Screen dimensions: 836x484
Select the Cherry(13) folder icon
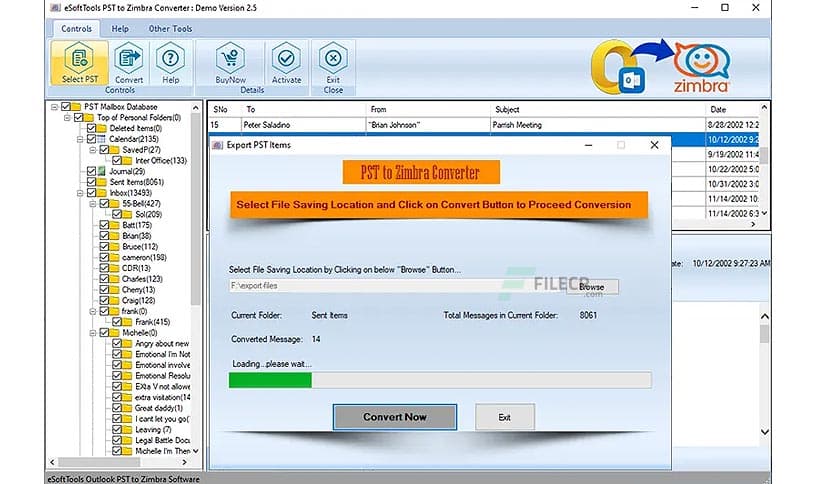pos(115,289)
